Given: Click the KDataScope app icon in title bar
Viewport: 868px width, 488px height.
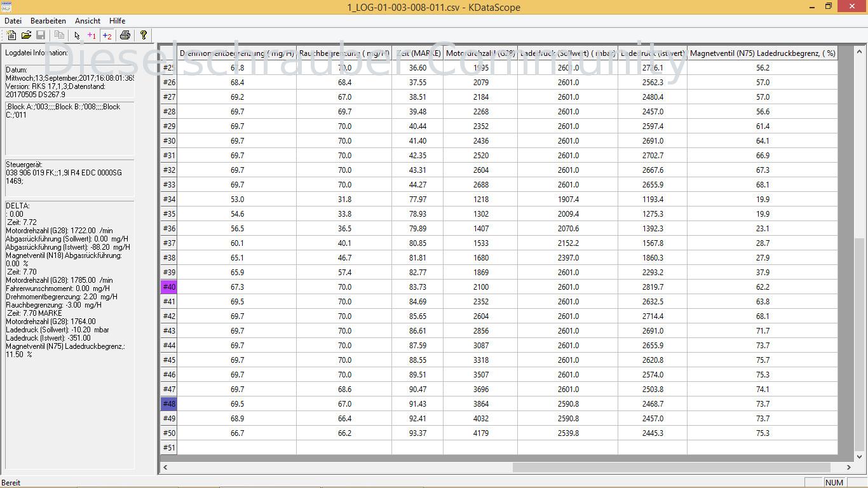Looking at the screenshot, I should click(x=6, y=7).
